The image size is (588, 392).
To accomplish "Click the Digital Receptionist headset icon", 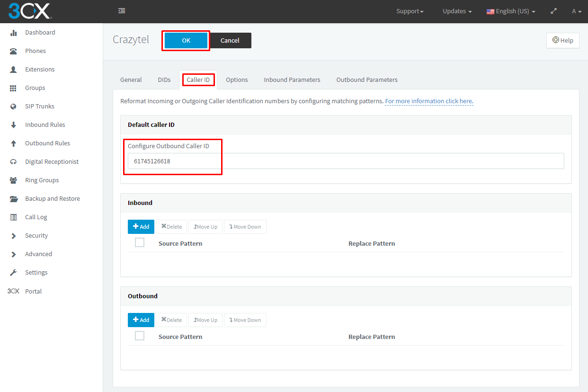I will [x=14, y=162].
